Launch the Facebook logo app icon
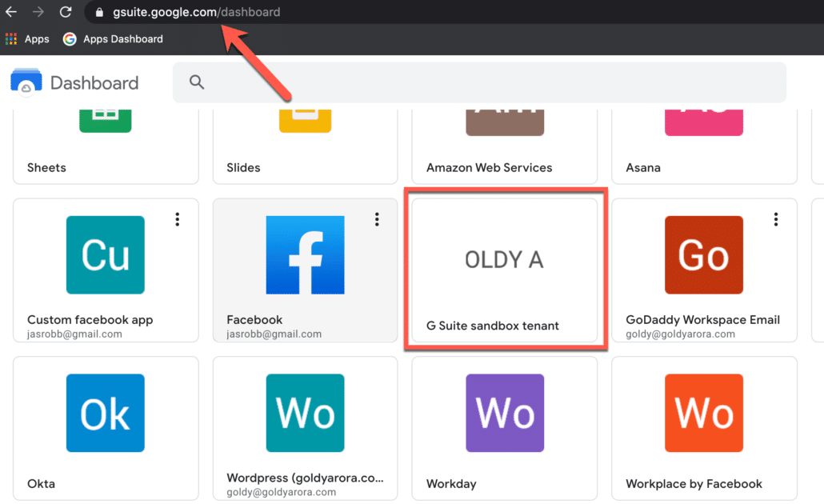 pos(306,255)
